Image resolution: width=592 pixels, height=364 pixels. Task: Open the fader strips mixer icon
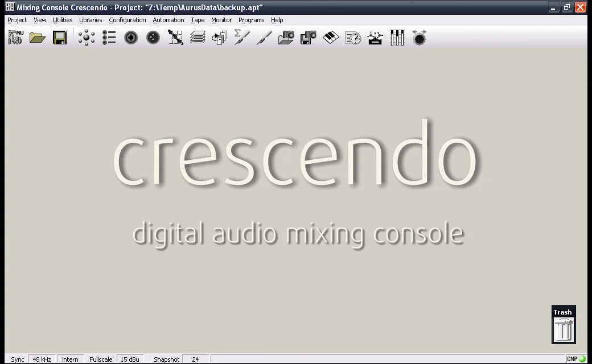tap(397, 38)
